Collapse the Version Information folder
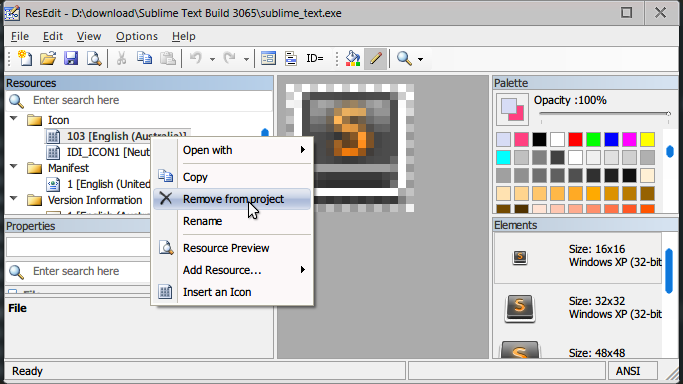 pos(14,199)
